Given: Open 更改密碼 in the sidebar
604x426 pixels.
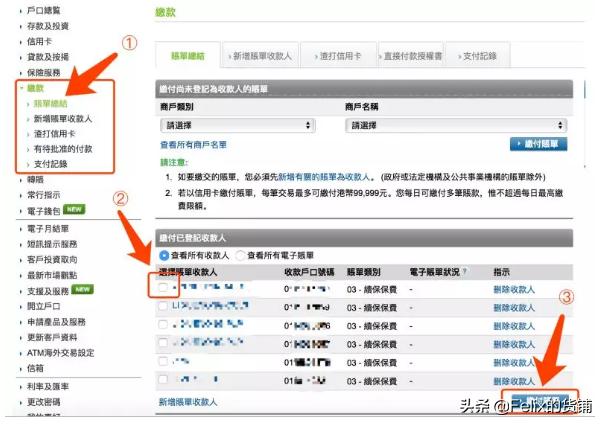Looking at the screenshot, I should click(x=43, y=402).
